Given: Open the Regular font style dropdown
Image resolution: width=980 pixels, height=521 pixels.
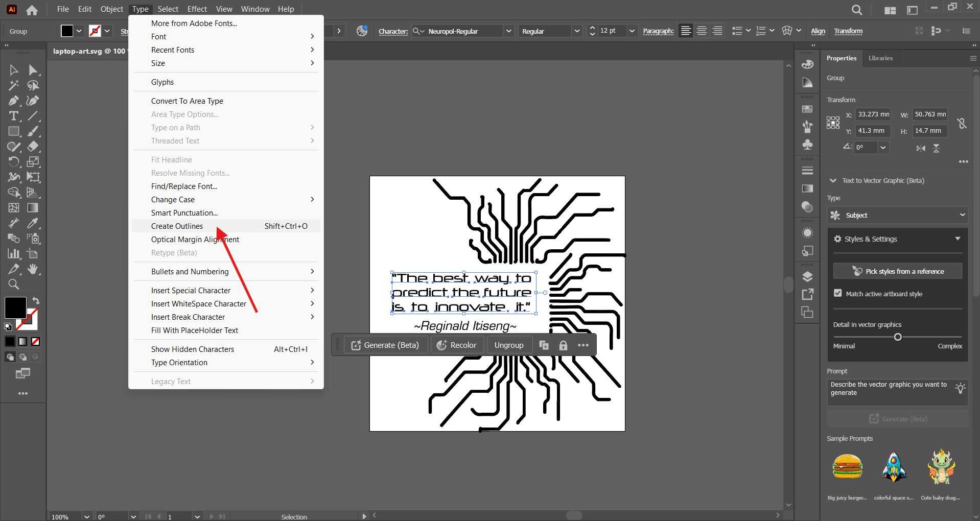Looking at the screenshot, I should click(576, 31).
